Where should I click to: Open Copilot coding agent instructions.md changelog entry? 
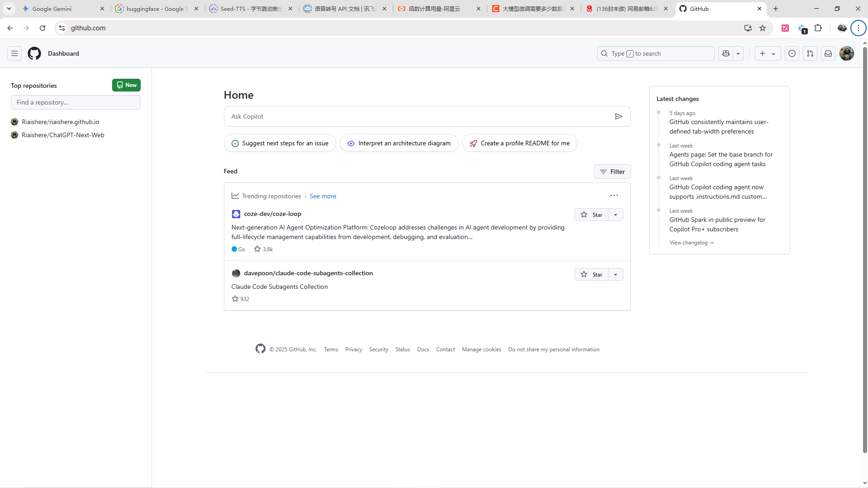[718, 192]
